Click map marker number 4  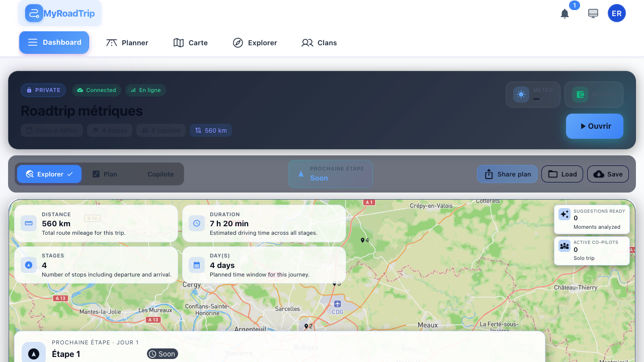363,240
